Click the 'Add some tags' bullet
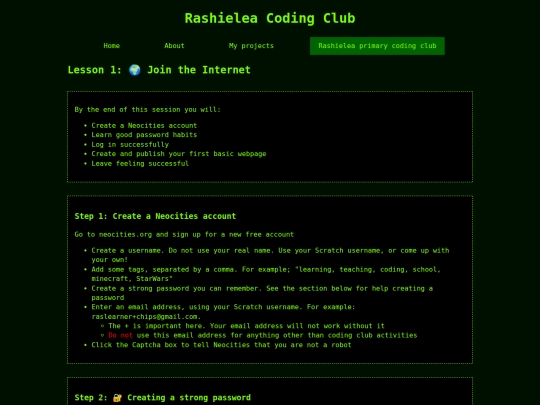 [x=266, y=274]
